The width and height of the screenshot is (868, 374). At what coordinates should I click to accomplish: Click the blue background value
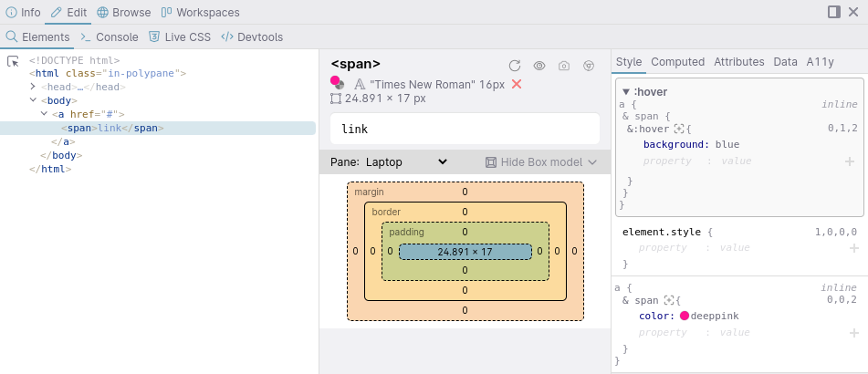(727, 144)
